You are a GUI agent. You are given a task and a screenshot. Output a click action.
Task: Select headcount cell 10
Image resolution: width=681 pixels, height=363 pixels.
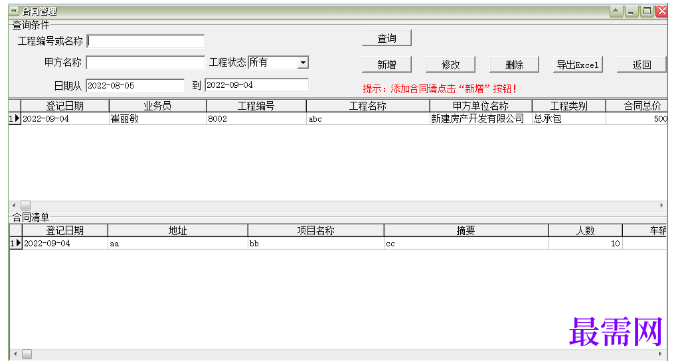pos(585,243)
